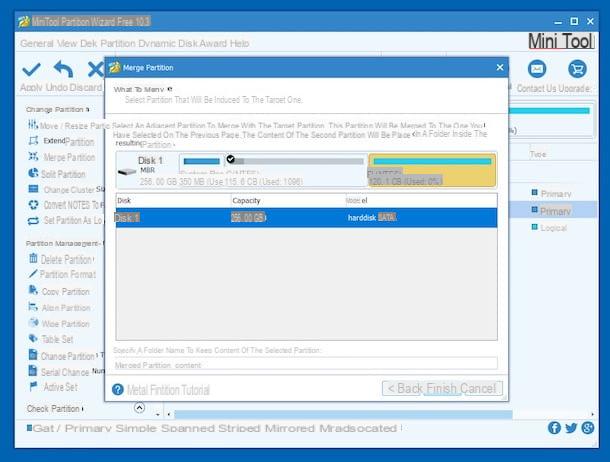
Task: Select the Partition Format option in the sidebar
Action: click(62, 275)
